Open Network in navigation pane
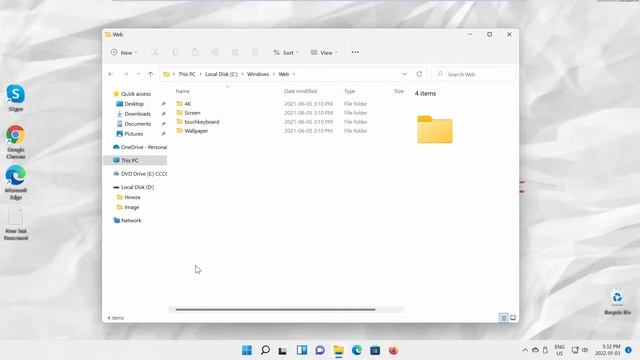Image resolution: width=640 pixels, height=360 pixels. [127, 220]
